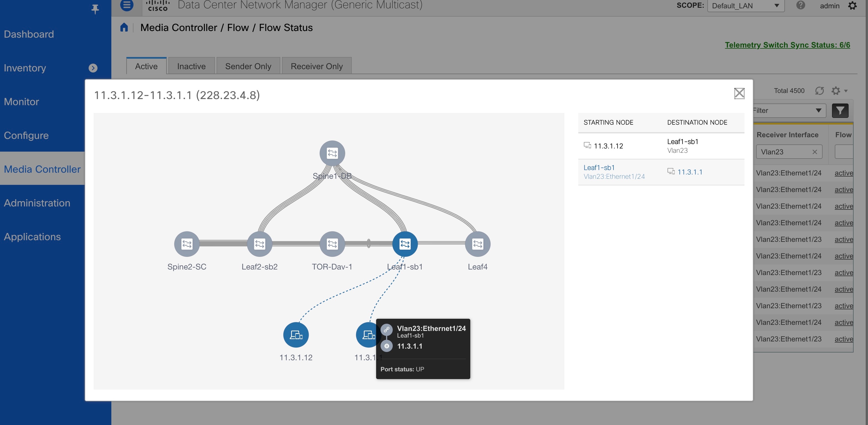Open Monitor in the sidebar
This screenshot has height=425, width=868.
(x=22, y=102)
